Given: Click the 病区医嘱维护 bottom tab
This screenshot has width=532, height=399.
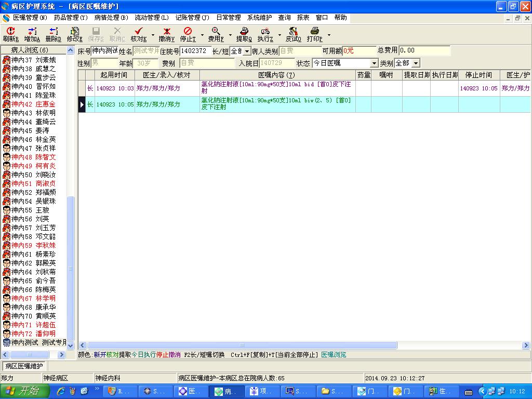Looking at the screenshot, I should tap(24, 366).
